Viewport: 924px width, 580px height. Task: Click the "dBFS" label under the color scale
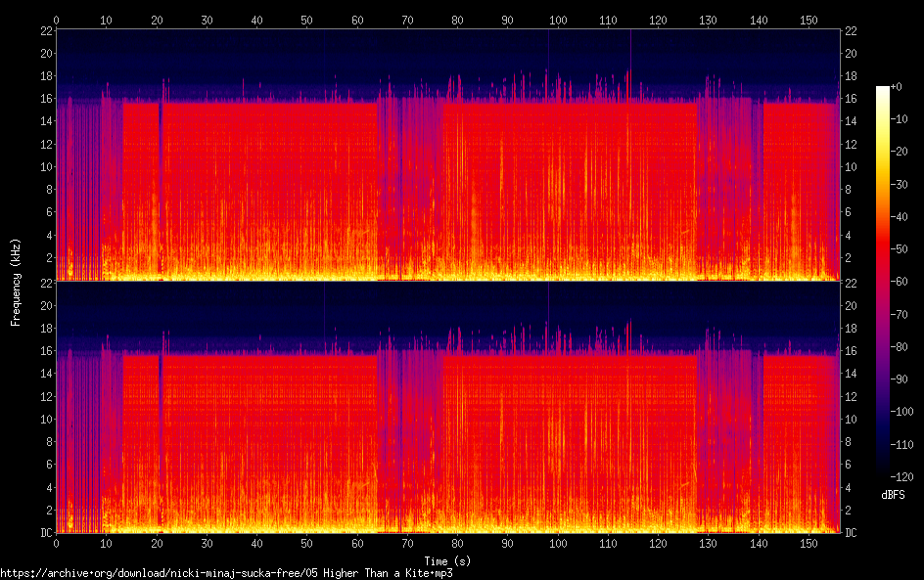click(x=892, y=496)
